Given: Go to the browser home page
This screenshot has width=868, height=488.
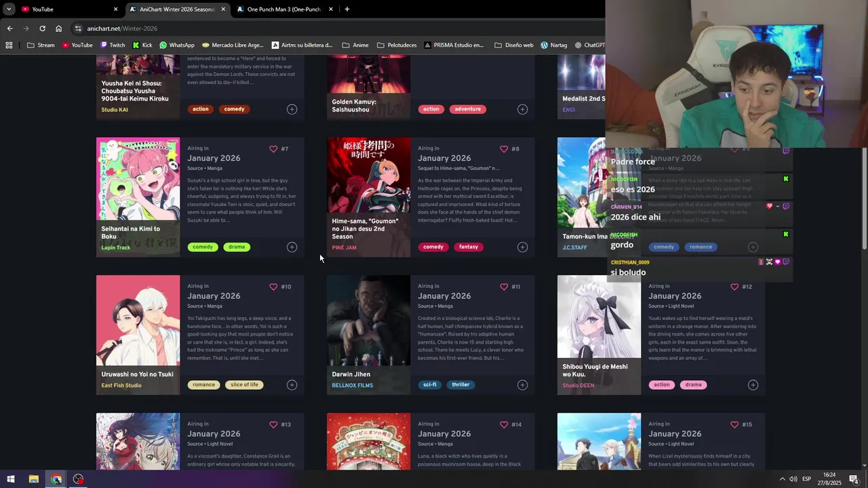Looking at the screenshot, I should (58, 28).
